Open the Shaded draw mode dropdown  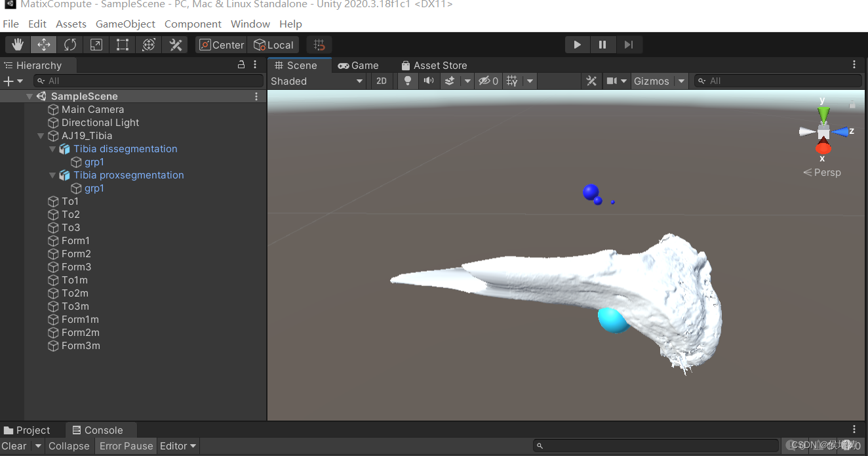317,81
